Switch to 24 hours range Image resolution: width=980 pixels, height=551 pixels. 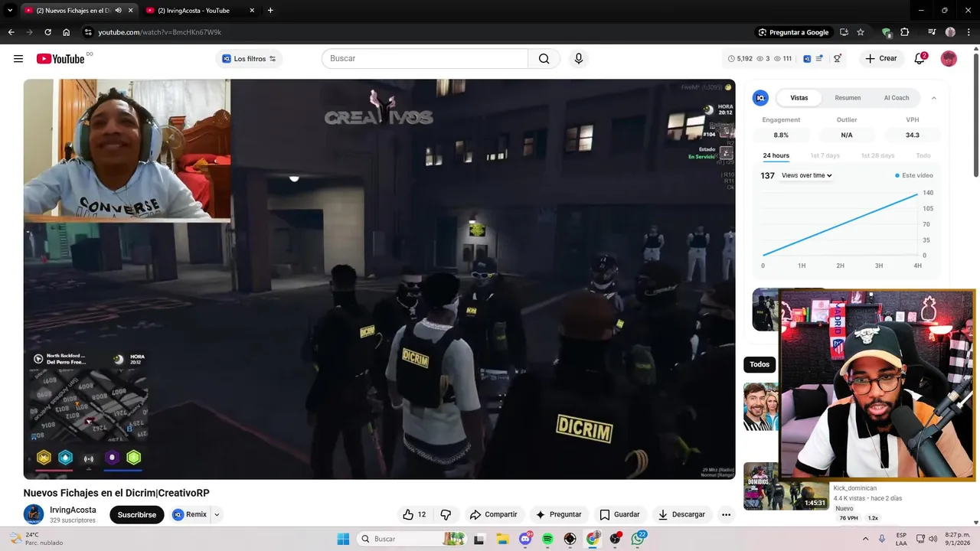(x=776, y=155)
